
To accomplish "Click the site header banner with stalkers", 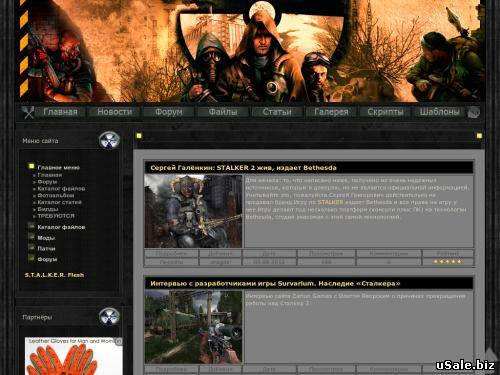I will tap(250, 51).
